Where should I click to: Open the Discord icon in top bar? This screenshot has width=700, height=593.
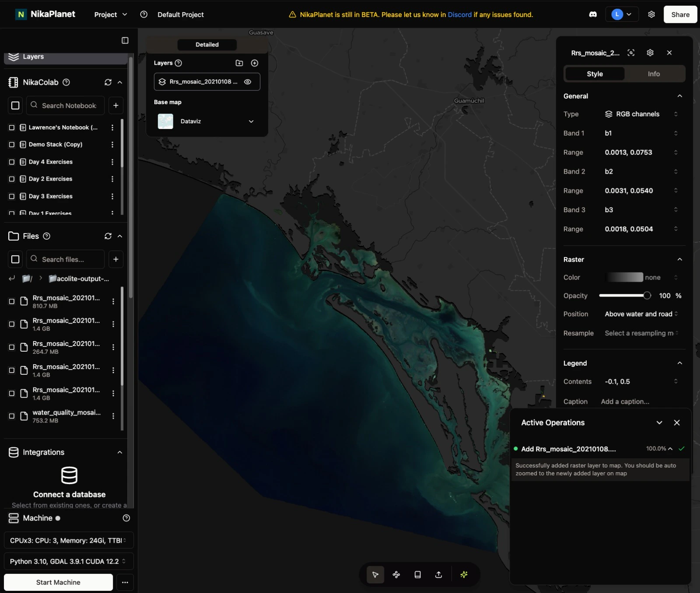pos(593,14)
